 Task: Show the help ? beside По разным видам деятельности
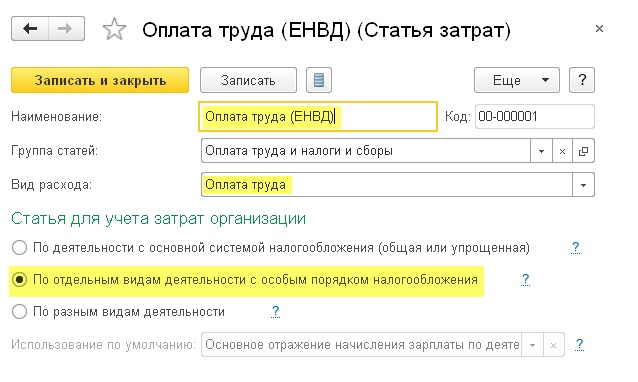[275, 312]
